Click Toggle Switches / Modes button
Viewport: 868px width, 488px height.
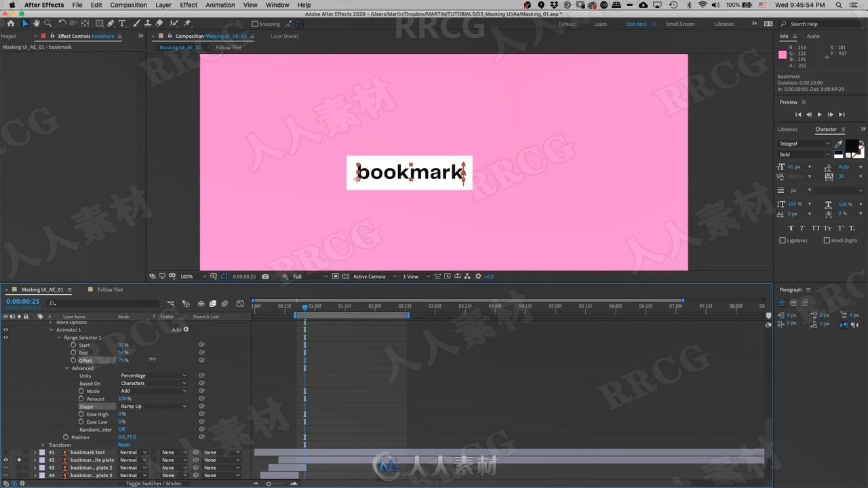(x=153, y=483)
